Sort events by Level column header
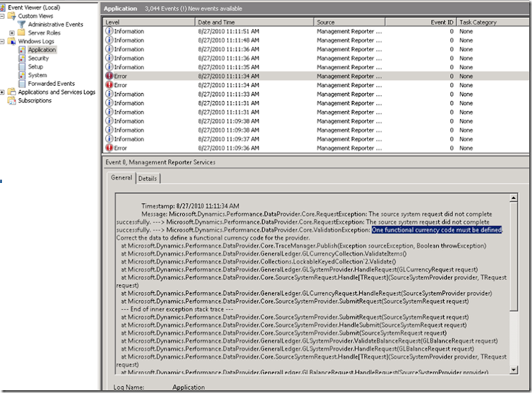The height and width of the screenshot is (393, 532). click(x=149, y=22)
